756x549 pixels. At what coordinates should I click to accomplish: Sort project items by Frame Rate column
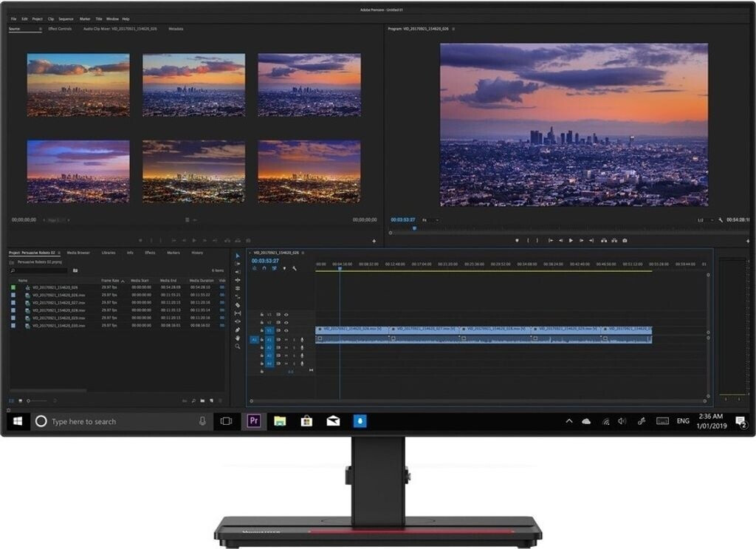[110, 281]
